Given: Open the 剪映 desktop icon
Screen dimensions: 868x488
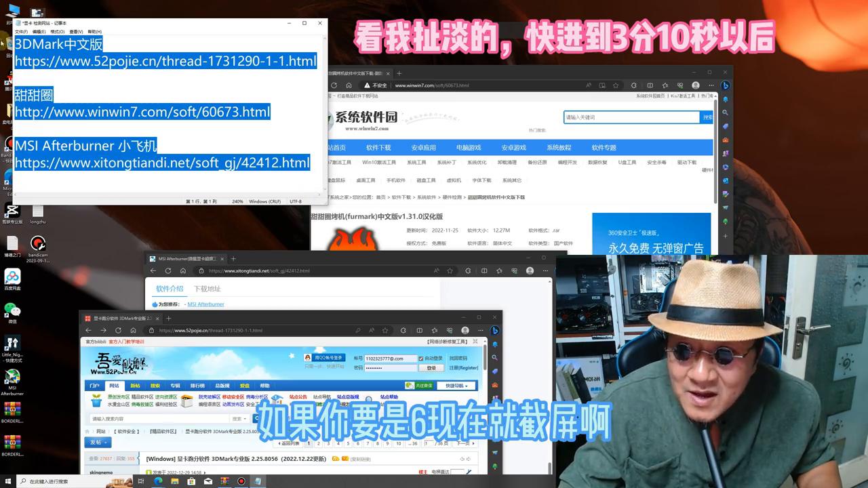Looking at the screenshot, I should [12, 211].
